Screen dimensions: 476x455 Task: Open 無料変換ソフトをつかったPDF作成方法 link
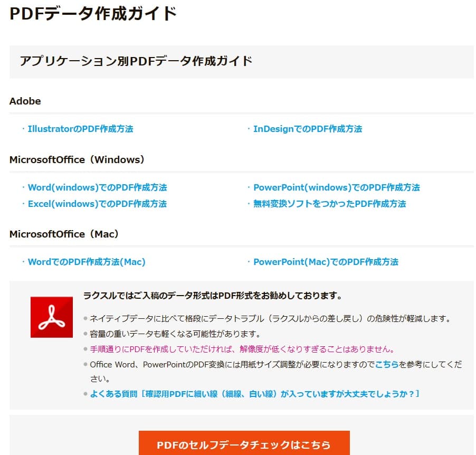coord(329,204)
